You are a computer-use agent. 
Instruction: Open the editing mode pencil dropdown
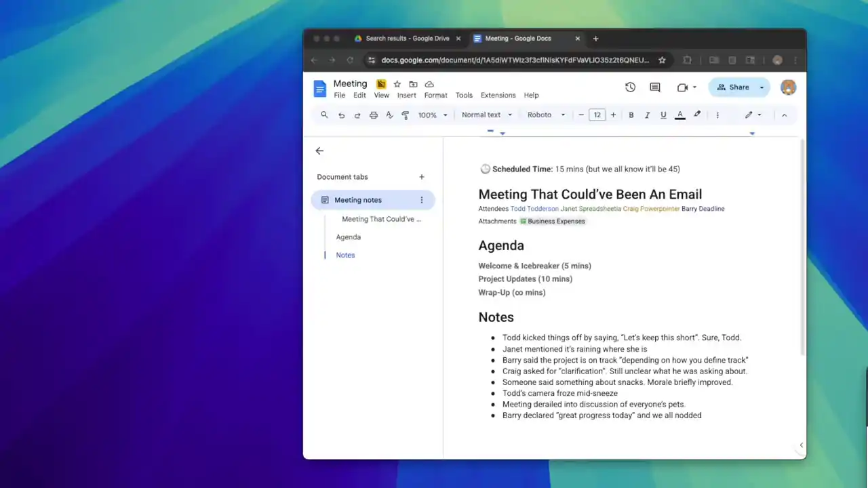(753, 115)
